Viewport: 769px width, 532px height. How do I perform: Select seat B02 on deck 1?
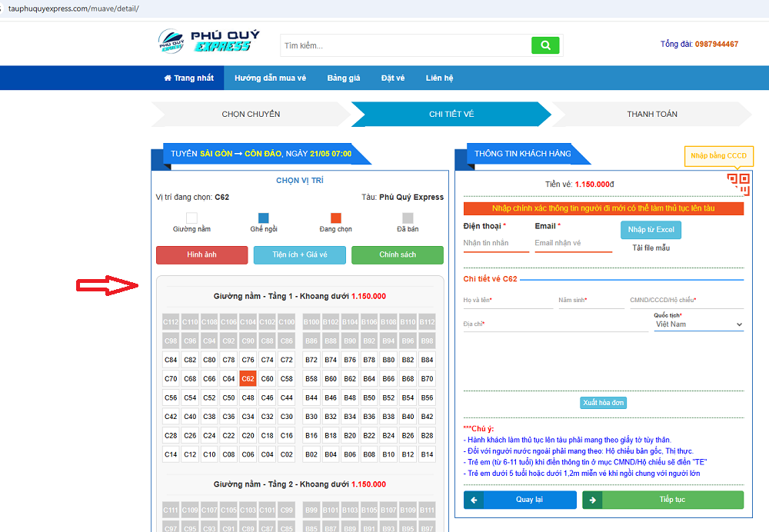pos(311,454)
